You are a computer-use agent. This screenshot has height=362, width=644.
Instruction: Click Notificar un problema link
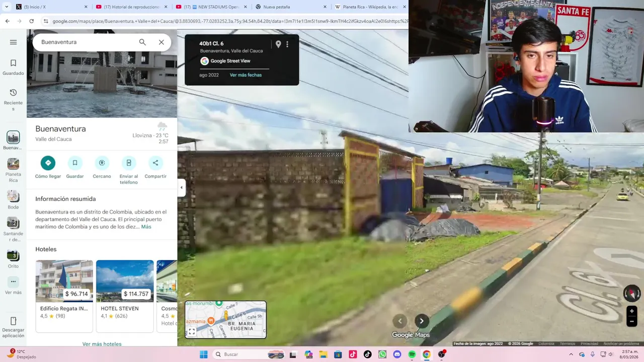(621, 344)
